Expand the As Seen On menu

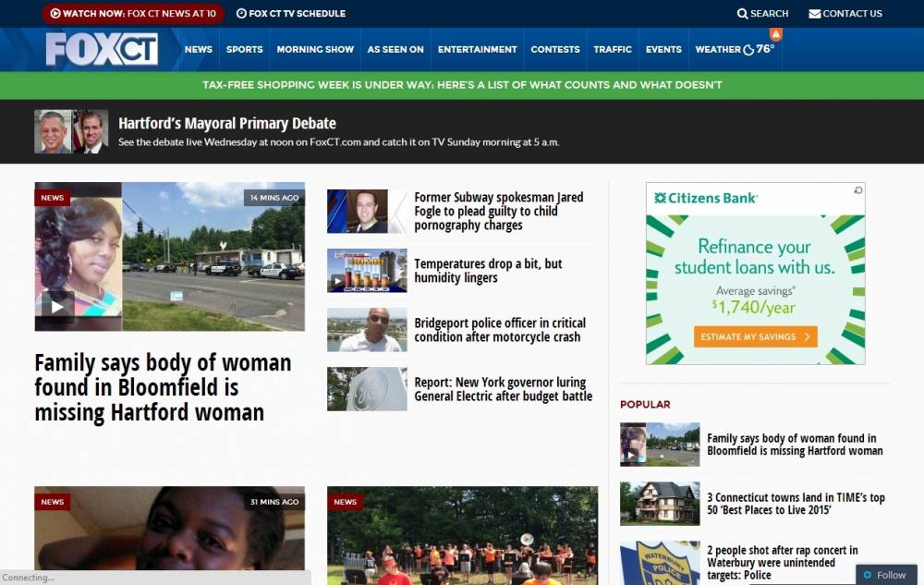(395, 50)
